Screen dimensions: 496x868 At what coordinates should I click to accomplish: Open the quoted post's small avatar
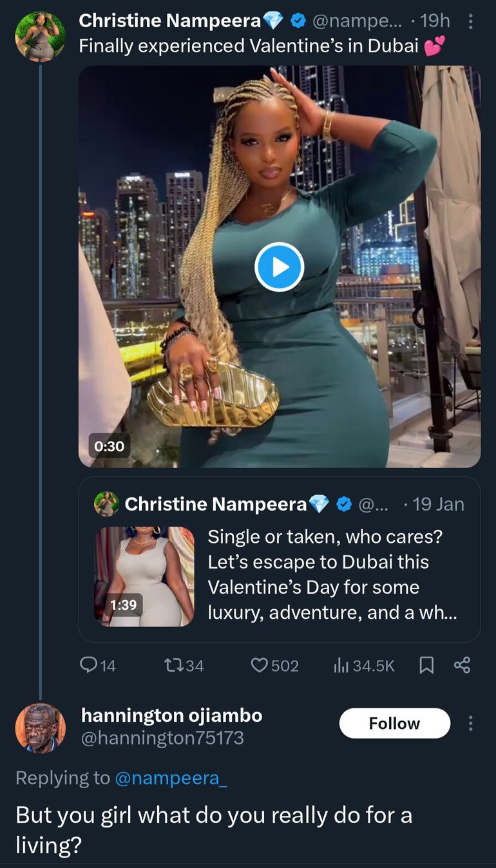click(106, 504)
